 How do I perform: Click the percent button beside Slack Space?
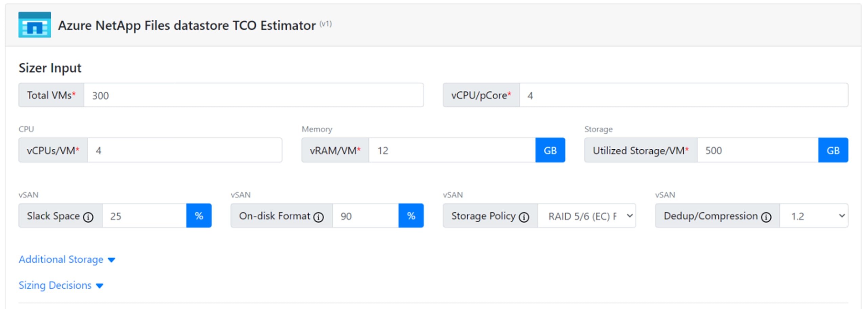(x=198, y=215)
